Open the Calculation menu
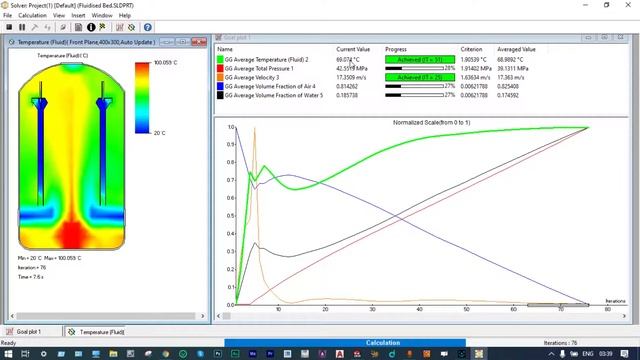The image size is (640, 360). point(32,16)
